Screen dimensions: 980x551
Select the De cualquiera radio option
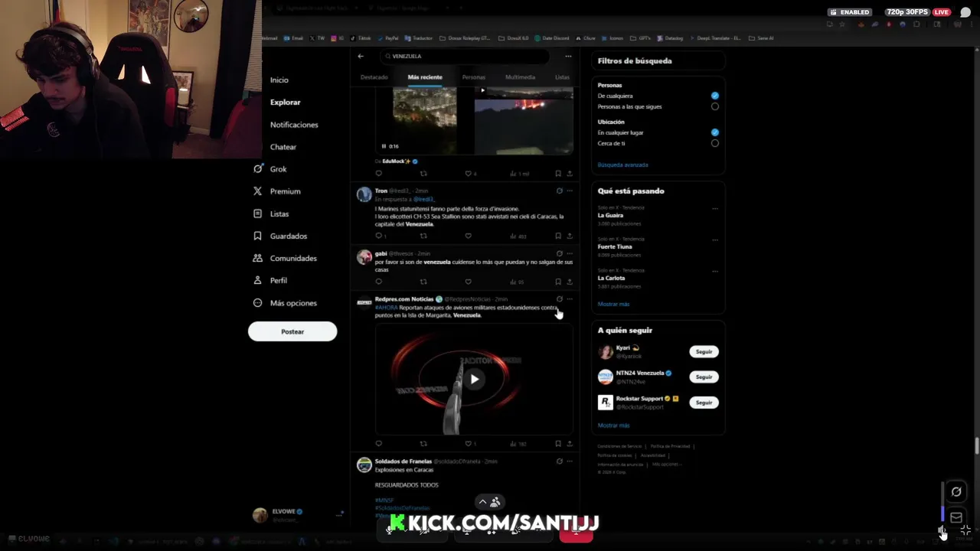[715, 96]
